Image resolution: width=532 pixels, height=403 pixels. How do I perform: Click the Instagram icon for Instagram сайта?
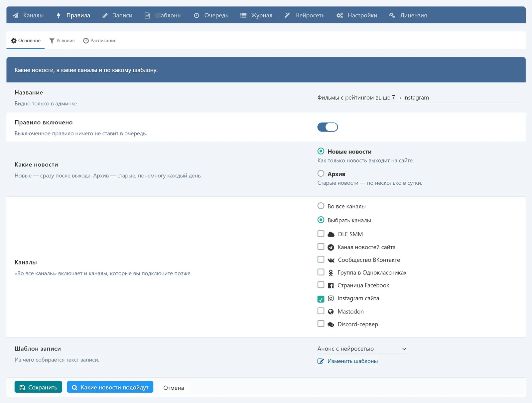(331, 298)
